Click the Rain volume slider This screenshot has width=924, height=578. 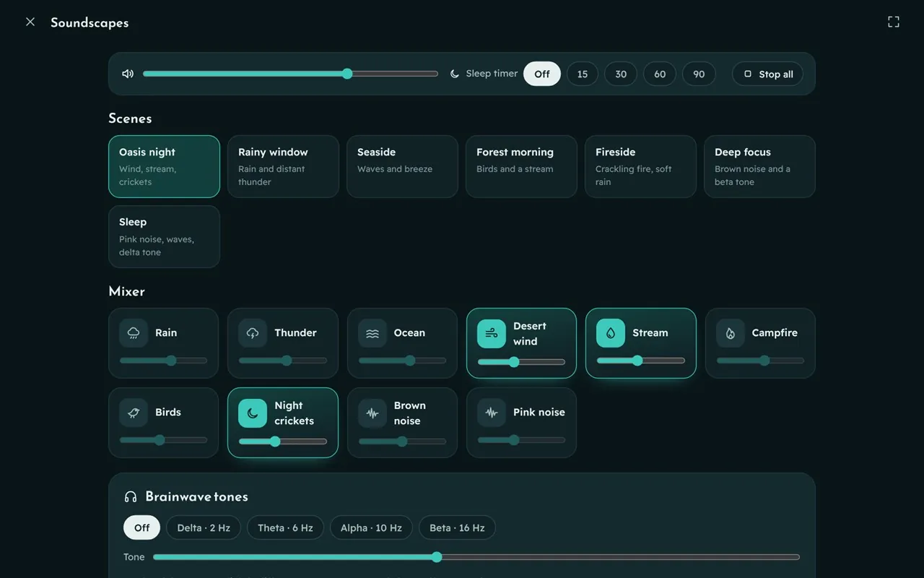[163, 361]
